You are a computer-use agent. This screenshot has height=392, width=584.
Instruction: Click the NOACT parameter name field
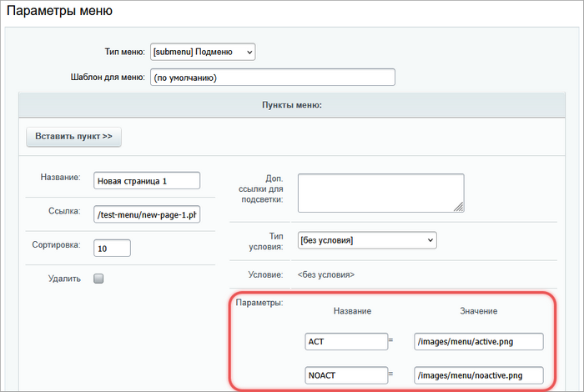[x=345, y=375]
